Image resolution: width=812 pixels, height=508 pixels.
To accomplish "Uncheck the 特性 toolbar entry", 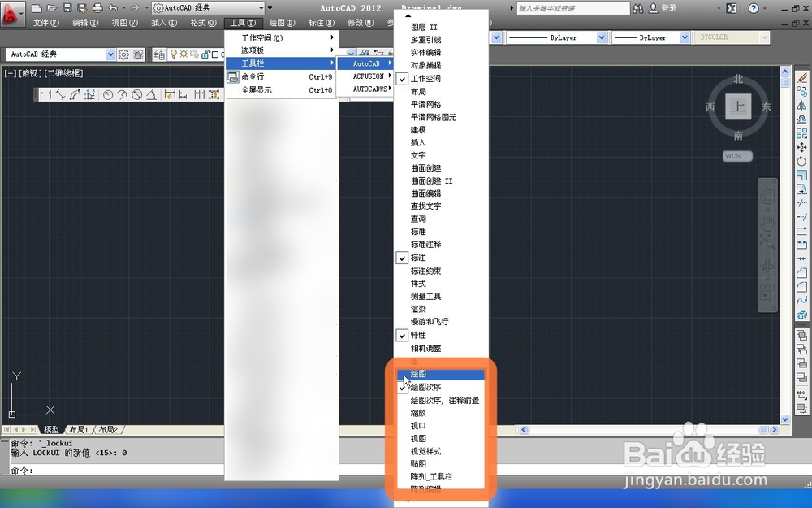I will (x=443, y=336).
